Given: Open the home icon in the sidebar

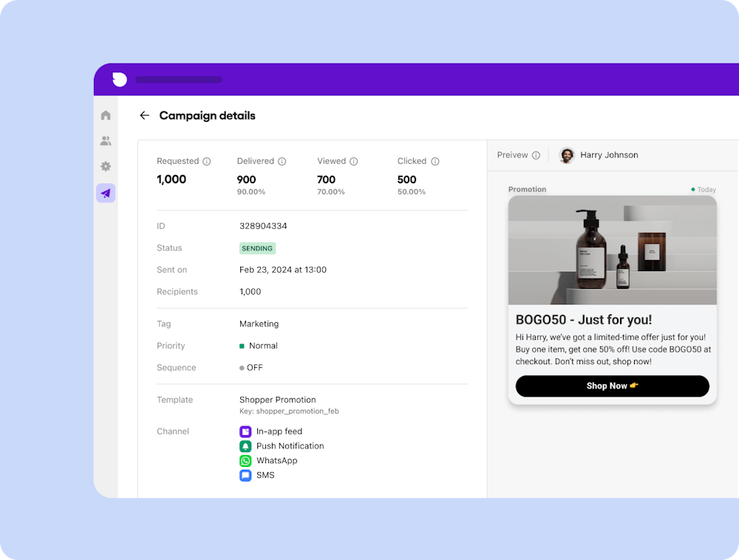Looking at the screenshot, I should coord(105,115).
